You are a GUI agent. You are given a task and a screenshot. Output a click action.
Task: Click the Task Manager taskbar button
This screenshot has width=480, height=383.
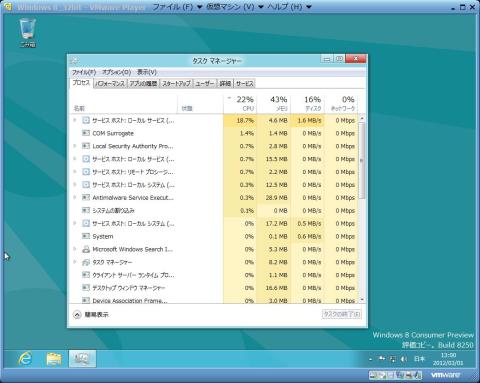(82, 359)
